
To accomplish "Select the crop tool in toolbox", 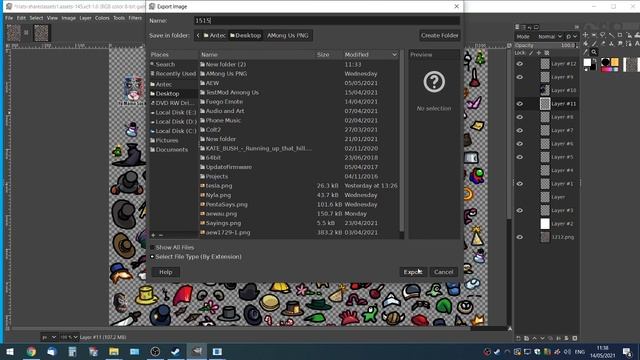I will [x=620, y=36].
